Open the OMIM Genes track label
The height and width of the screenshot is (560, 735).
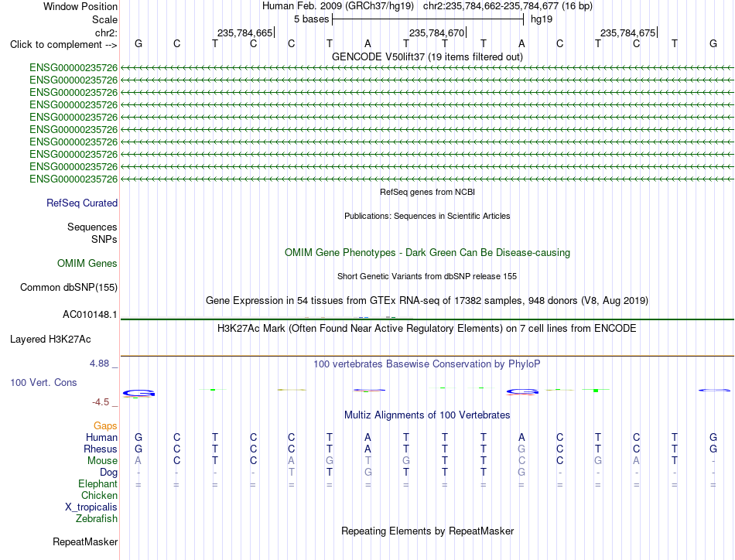point(87,263)
